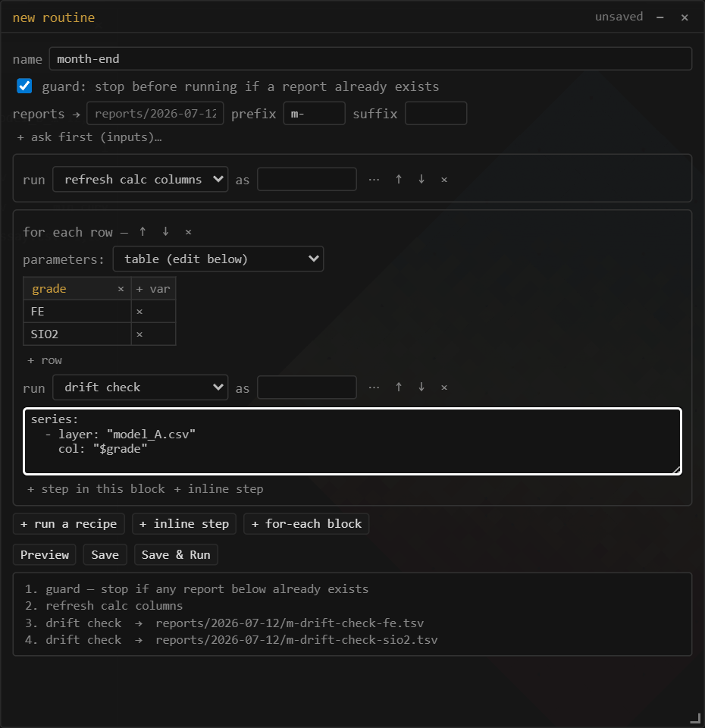Image resolution: width=705 pixels, height=728 pixels.
Task: Add a new variable column with '+ var'
Action: click(153, 289)
